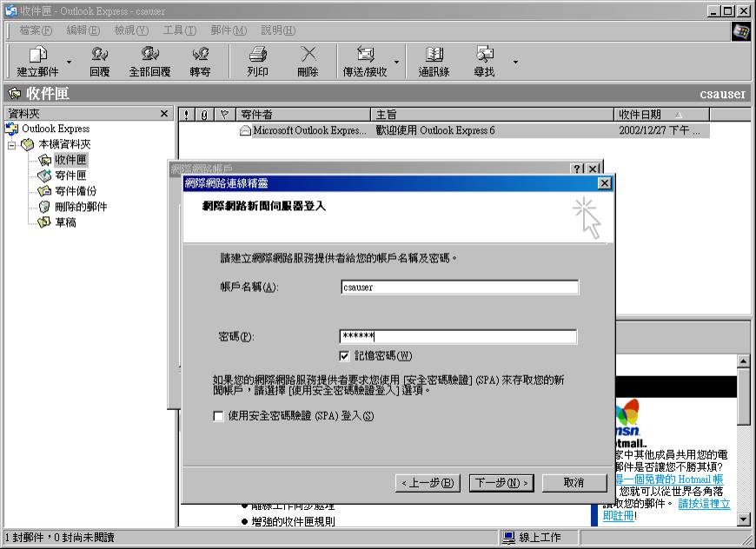The image size is (756, 549).
Task: Click inside the 密碼 password field
Action: click(458, 336)
